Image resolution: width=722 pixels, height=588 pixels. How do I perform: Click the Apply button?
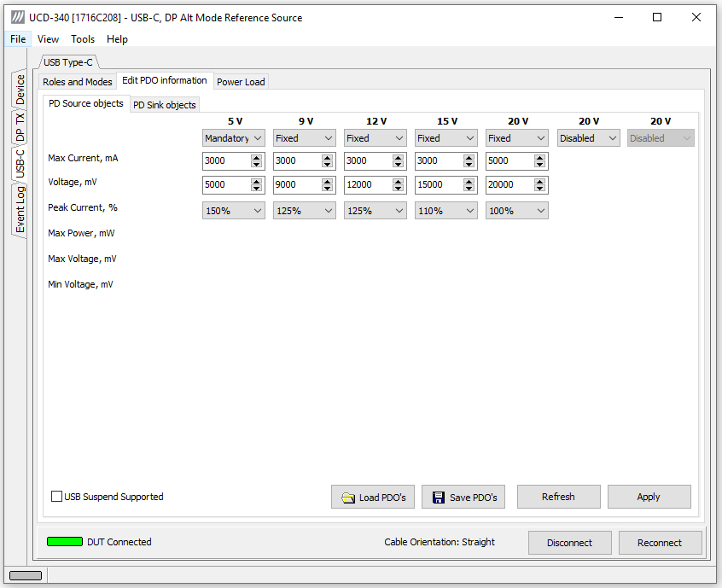pos(649,497)
